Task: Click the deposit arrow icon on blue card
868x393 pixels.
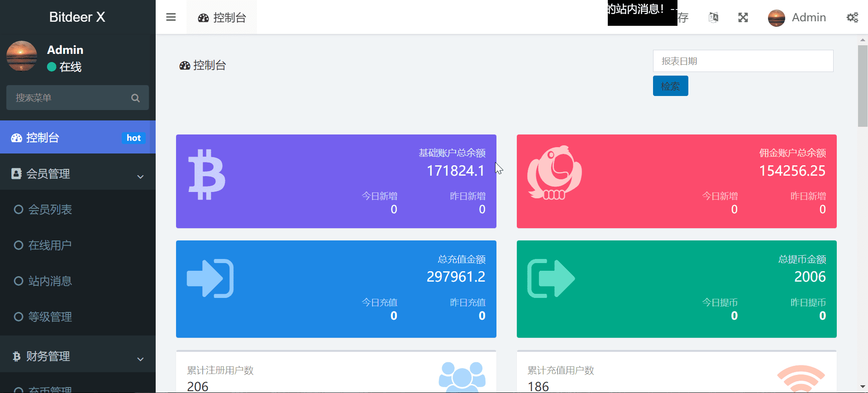Action: click(210, 278)
